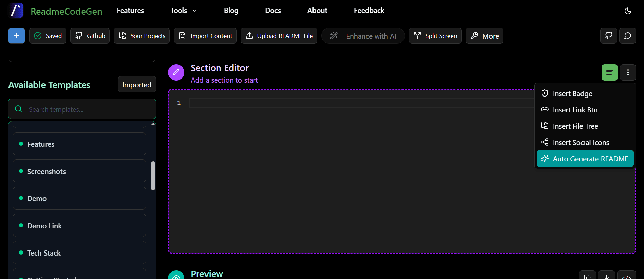Choose Insert Link Btn menu item
The height and width of the screenshot is (279, 644).
pos(585,110)
